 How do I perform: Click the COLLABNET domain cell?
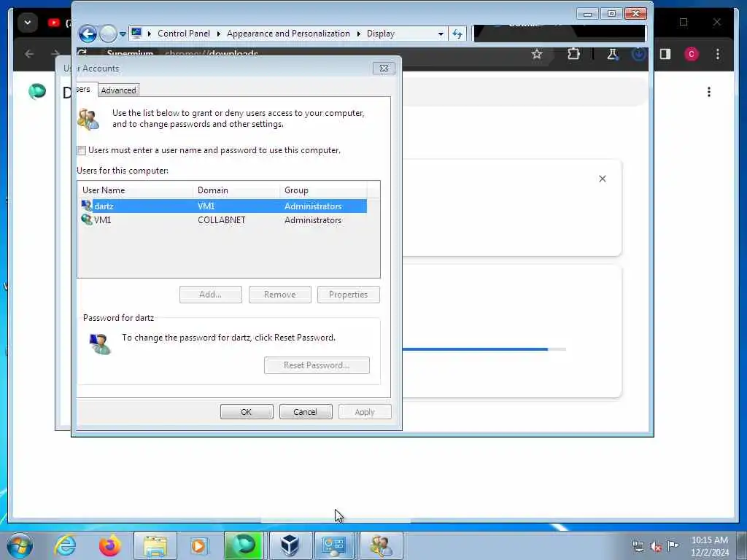(222, 220)
